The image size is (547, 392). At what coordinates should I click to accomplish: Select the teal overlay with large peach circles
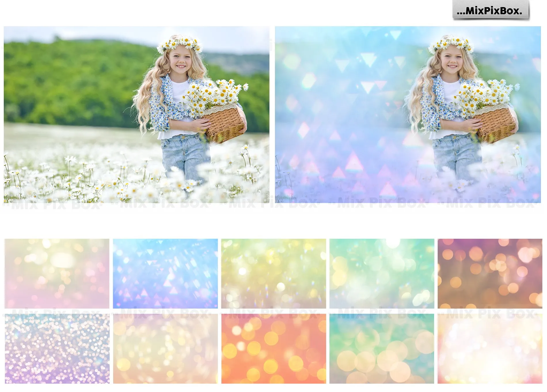[382, 349]
